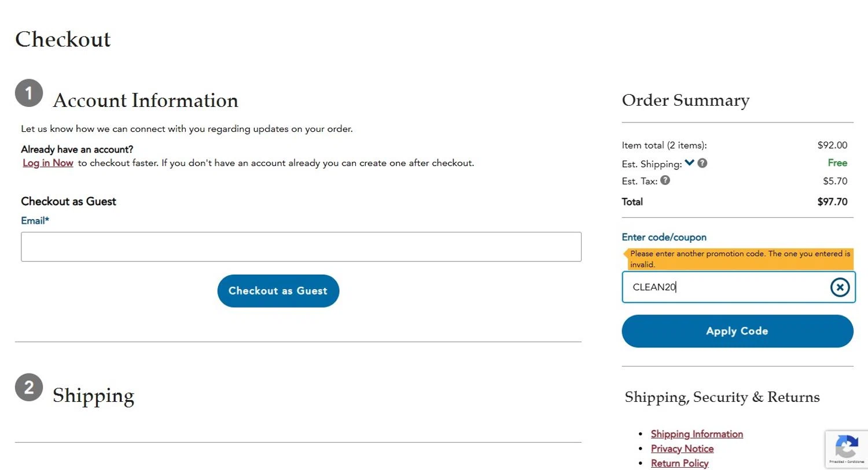This screenshot has width=868, height=470.
Task: Click the step 1 number circle
Action: click(x=29, y=93)
